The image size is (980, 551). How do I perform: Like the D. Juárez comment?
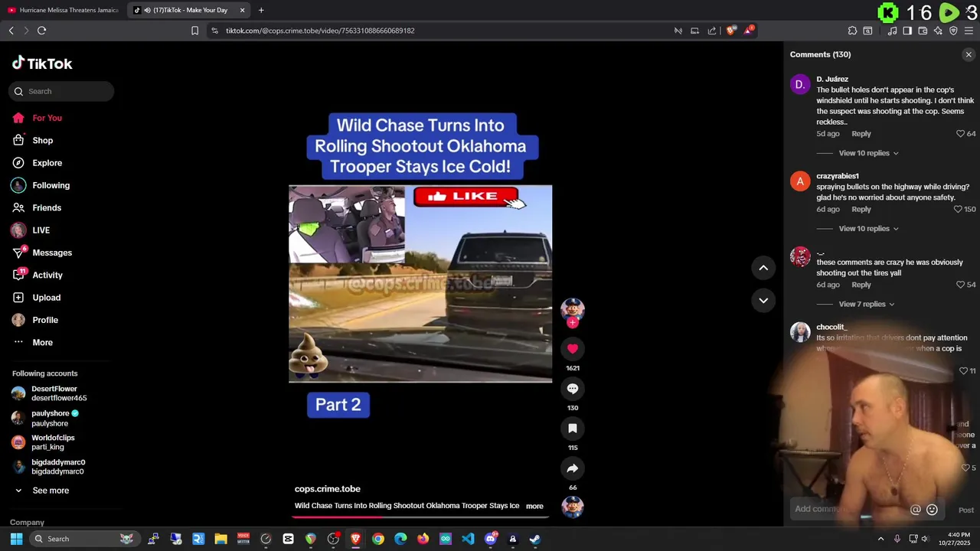pyautogui.click(x=961, y=134)
